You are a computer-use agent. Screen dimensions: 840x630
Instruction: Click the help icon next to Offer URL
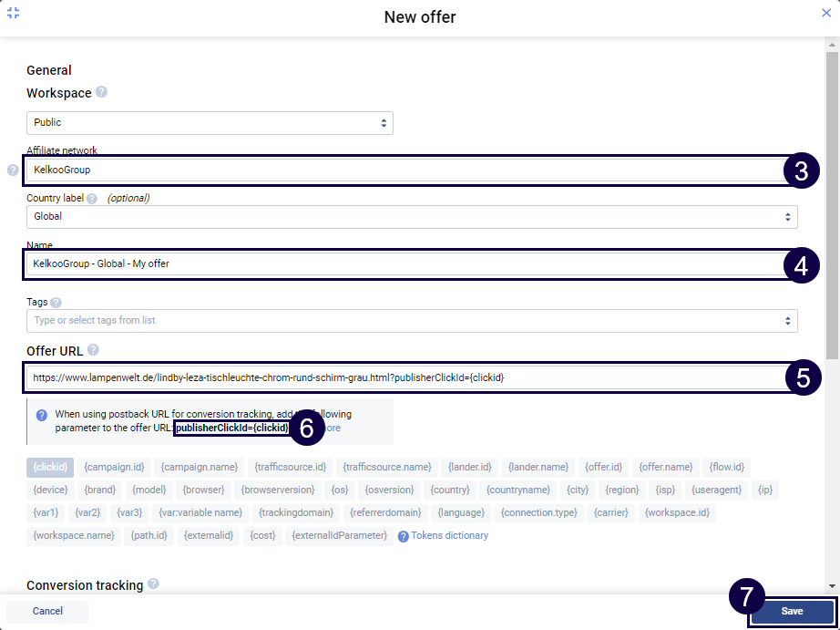point(94,349)
